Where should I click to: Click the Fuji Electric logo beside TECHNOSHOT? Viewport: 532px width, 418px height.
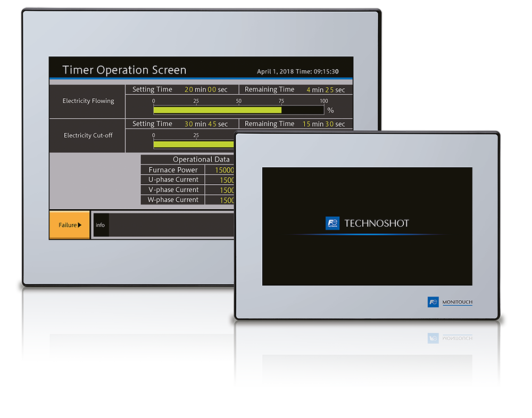[x=332, y=223]
